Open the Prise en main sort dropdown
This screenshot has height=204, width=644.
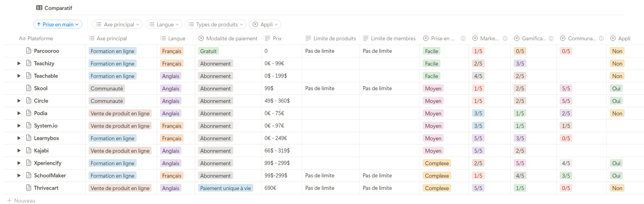tap(58, 24)
